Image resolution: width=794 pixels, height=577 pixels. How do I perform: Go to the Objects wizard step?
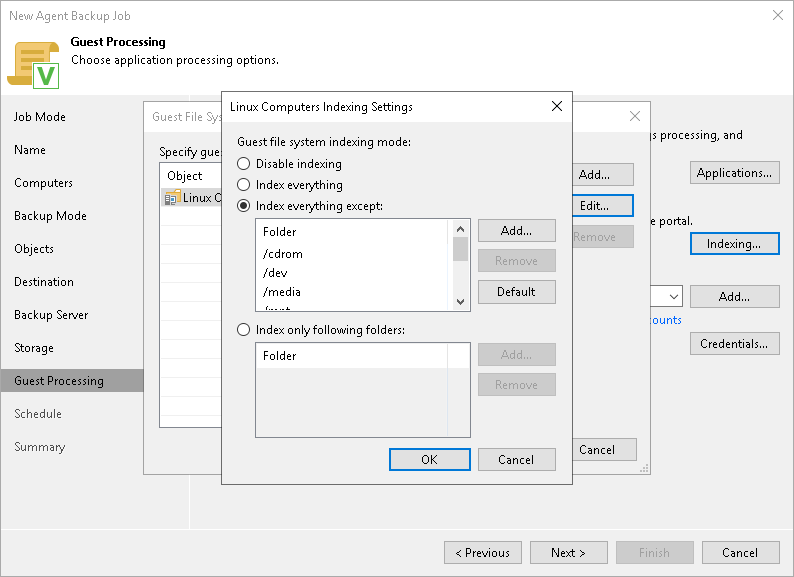(33, 249)
